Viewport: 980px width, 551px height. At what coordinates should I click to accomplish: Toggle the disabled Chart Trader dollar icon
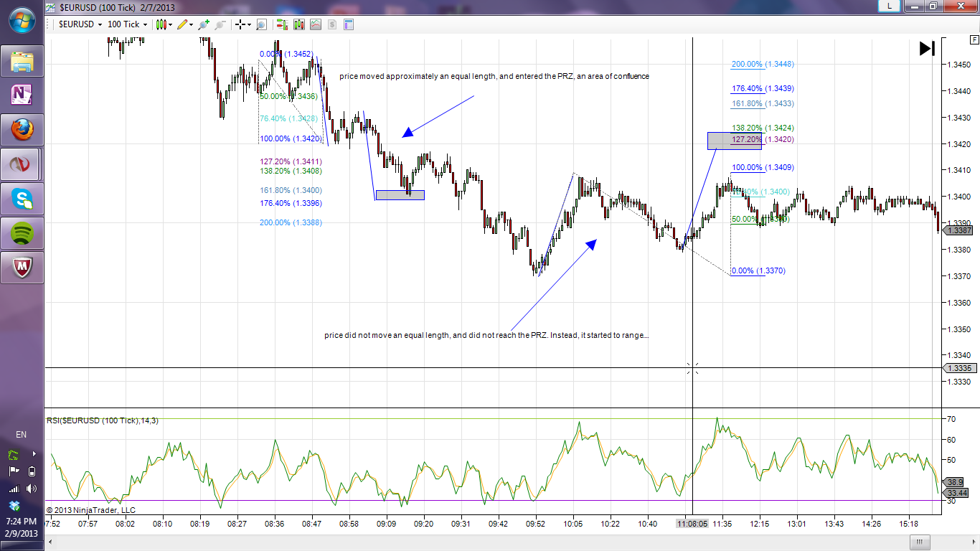click(332, 24)
